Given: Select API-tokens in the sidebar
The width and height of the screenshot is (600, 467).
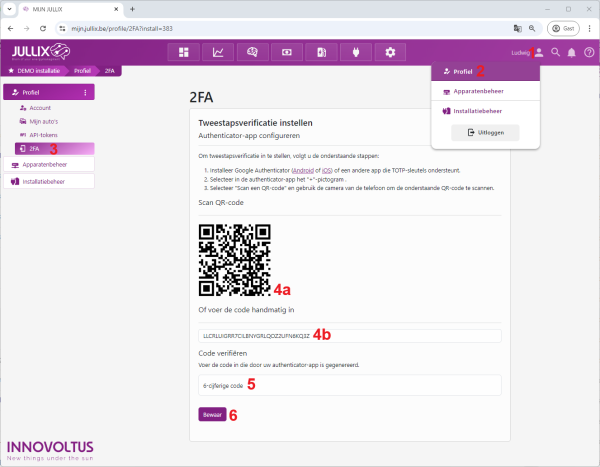Looking at the screenshot, I should [45, 133].
